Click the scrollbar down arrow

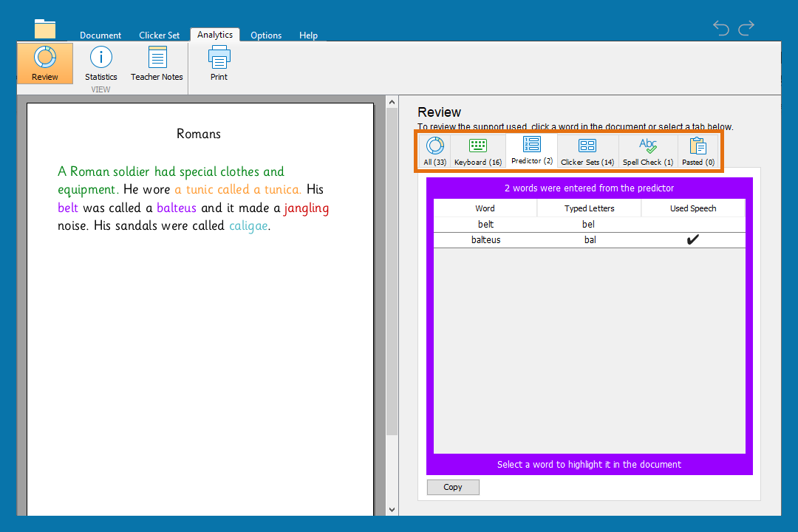pos(392,509)
